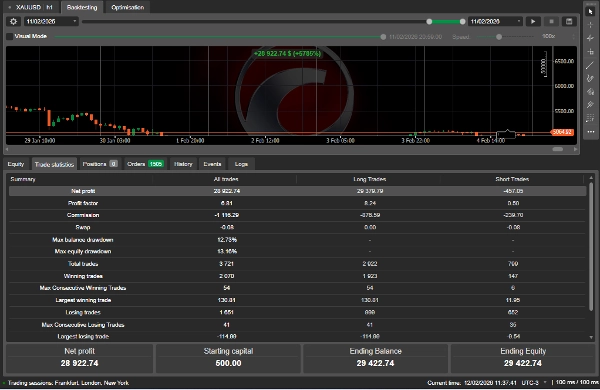Click Max Consecutive Losing Trades label

click(83, 325)
